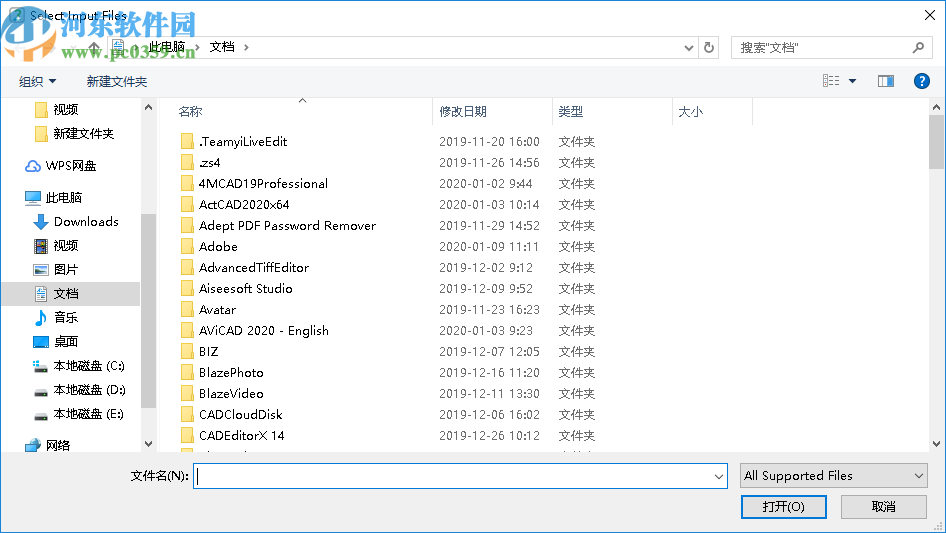Click the 打开(O) button

(783, 506)
